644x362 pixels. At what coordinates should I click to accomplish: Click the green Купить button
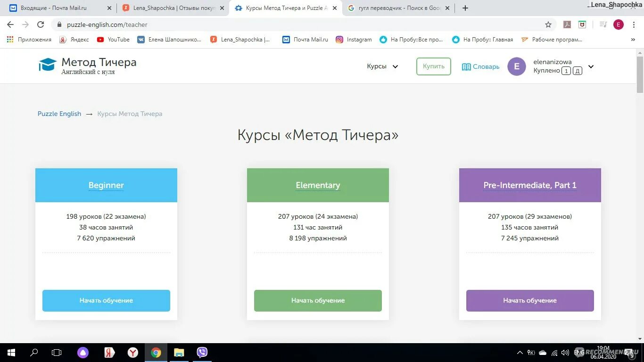[x=433, y=66]
